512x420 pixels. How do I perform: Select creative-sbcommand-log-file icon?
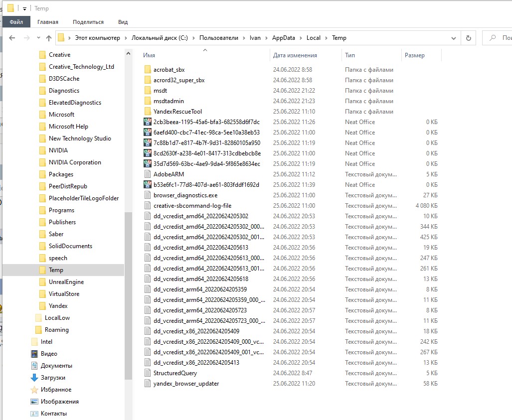point(148,206)
